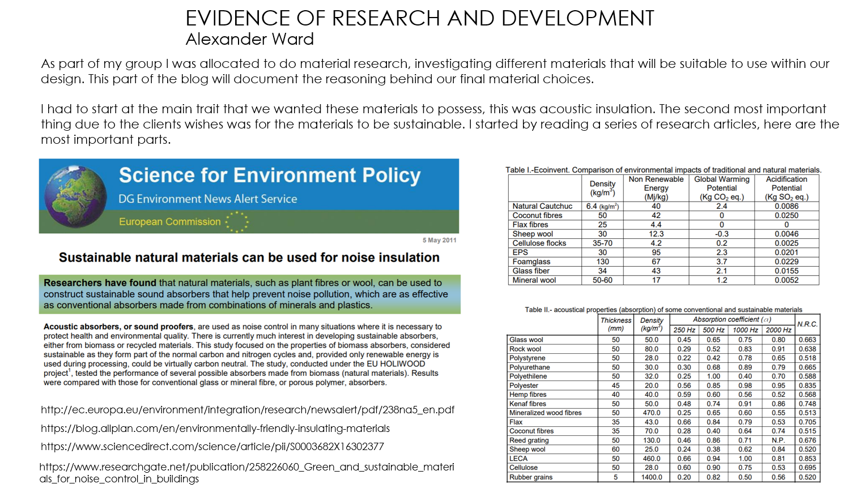Image resolution: width=868 pixels, height=488 pixels.
Task: Click the '5 May 2011' date label
Action: click(x=439, y=241)
